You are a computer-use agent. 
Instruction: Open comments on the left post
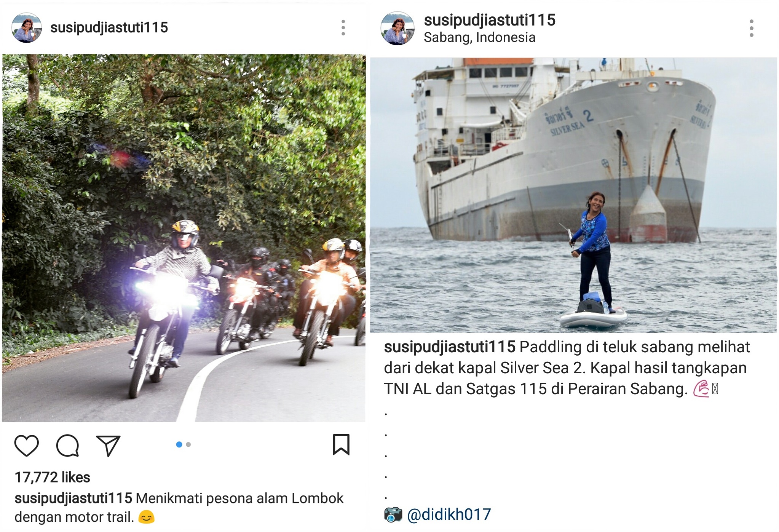[67, 445]
